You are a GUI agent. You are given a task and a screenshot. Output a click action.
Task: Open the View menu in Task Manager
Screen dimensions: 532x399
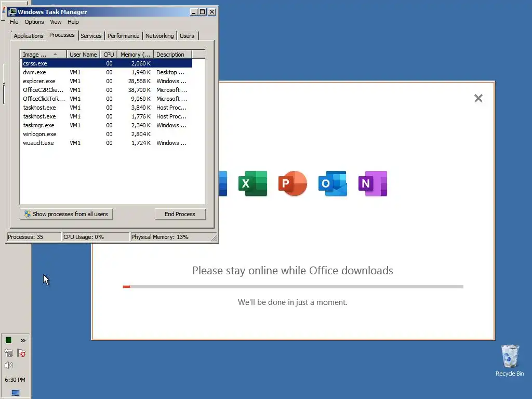tap(56, 22)
